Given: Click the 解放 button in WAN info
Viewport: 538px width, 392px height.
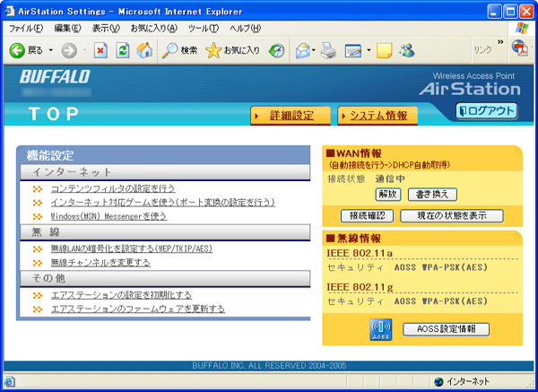Looking at the screenshot, I should point(388,195).
